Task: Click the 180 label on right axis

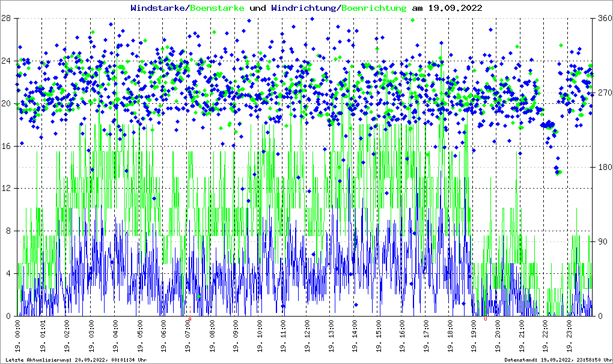Action: click(603, 167)
